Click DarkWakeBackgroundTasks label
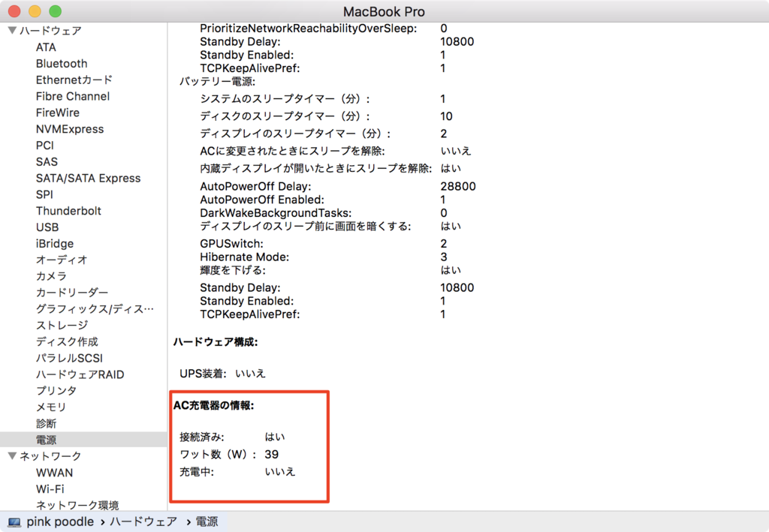769x532 pixels. pyautogui.click(x=276, y=213)
